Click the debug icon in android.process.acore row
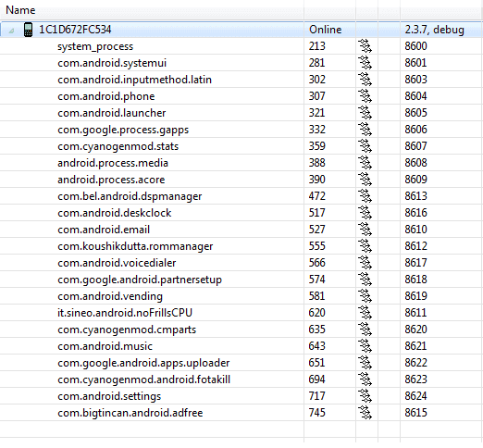Viewport: 483px width, 448px height. click(x=365, y=180)
